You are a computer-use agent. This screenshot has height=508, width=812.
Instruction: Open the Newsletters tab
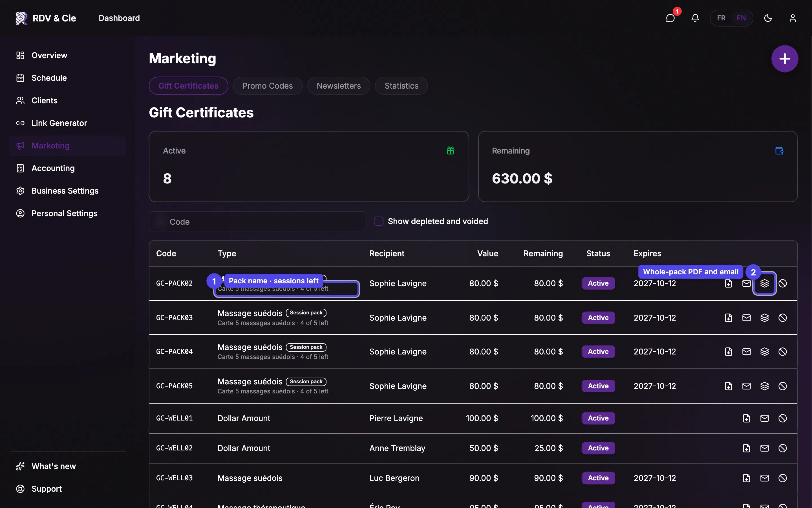tap(339, 86)
